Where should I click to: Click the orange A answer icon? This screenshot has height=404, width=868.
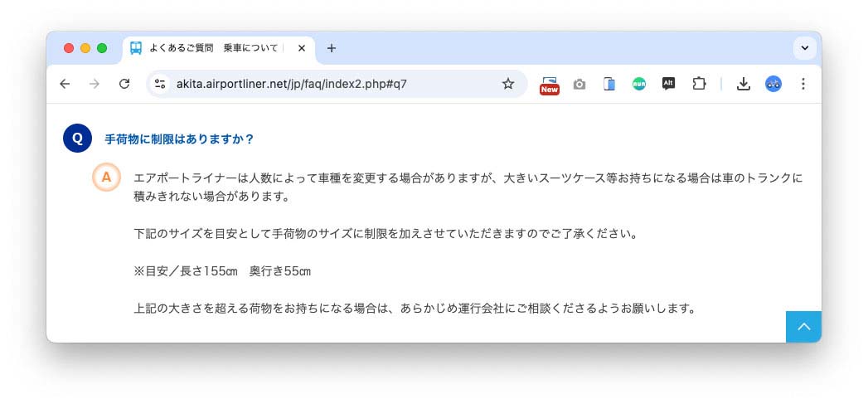point(106,178)
